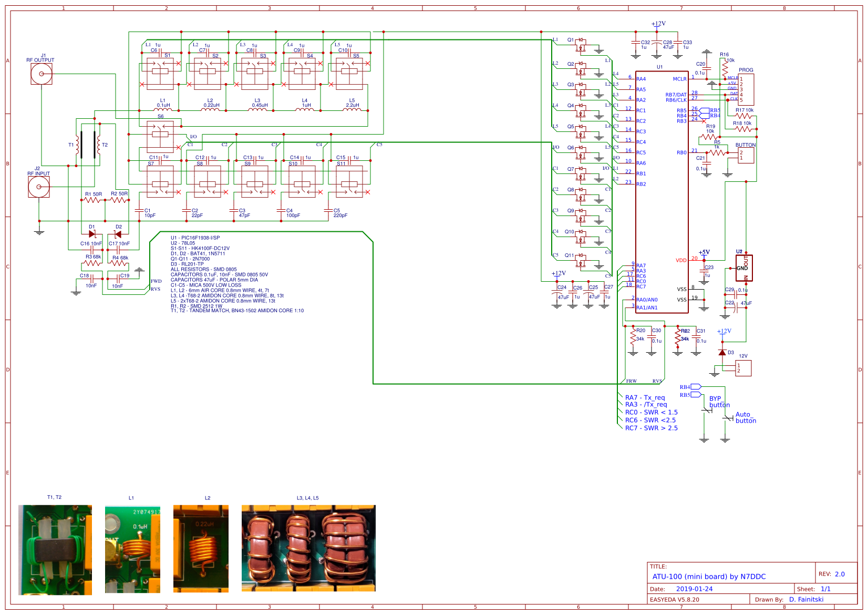
Task: Toggle the Auto button switch symbol
Action: tap(727, 418)
